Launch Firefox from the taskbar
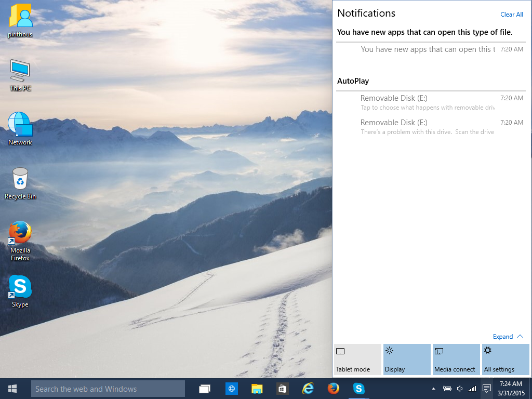The image size is (532, 399). click(x=333, y=389)
